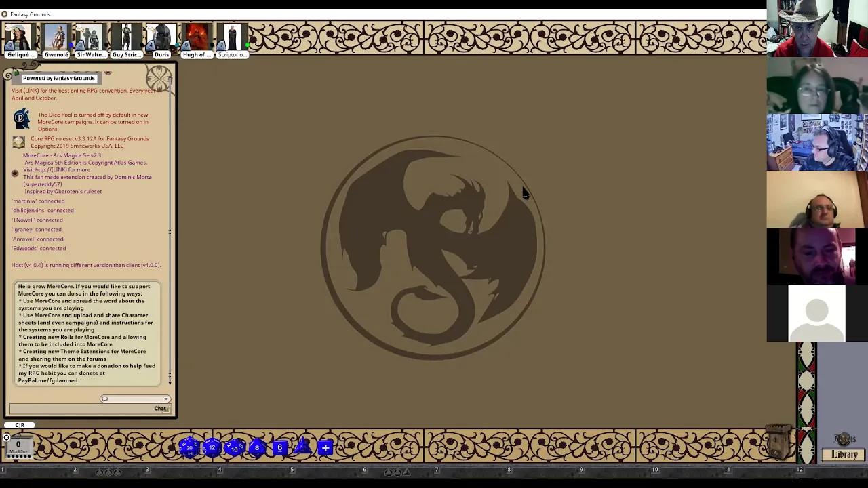868x488 pixels.
Task: Click the Tools sidebar button
Action: click(x=845, y=439)
